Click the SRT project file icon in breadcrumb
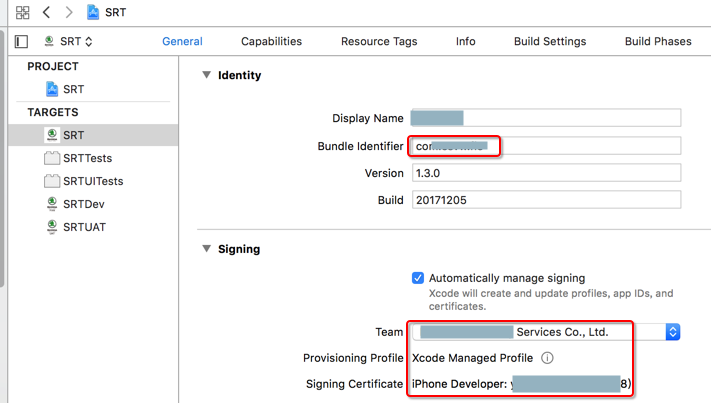Viewport: 711px width, 403px height. click(93, 13)
